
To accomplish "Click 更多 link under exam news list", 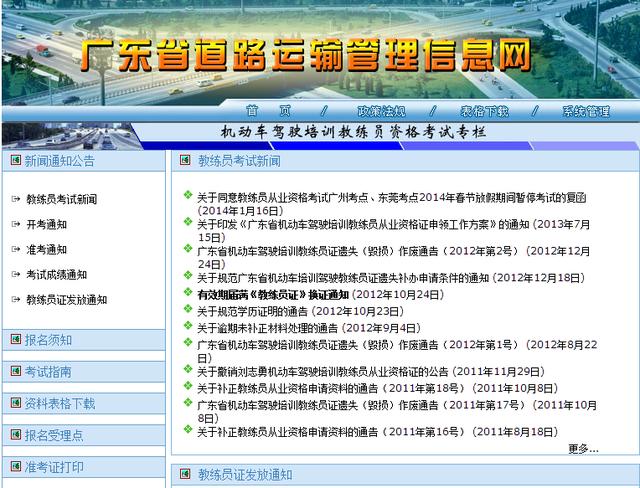I will click(583, 449).
